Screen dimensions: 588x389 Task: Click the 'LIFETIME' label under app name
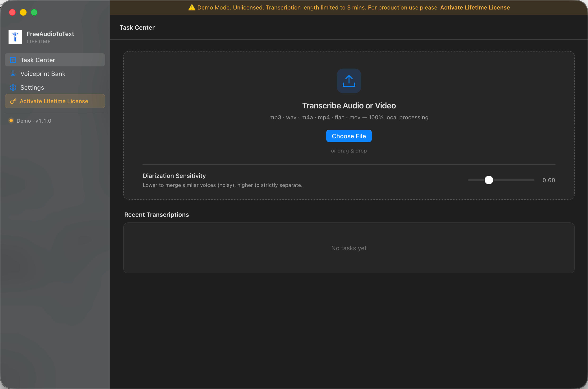tap(38, 42)
